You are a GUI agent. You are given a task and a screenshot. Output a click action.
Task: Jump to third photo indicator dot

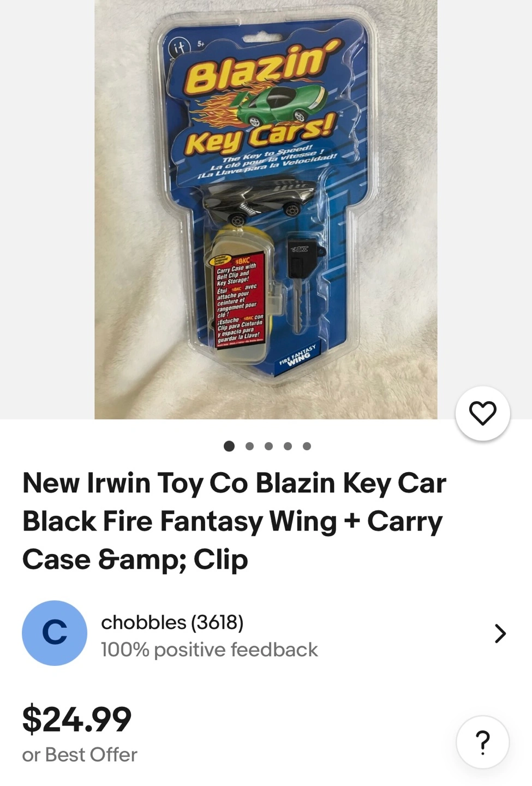pyautogui.click(x=268, y=446)
